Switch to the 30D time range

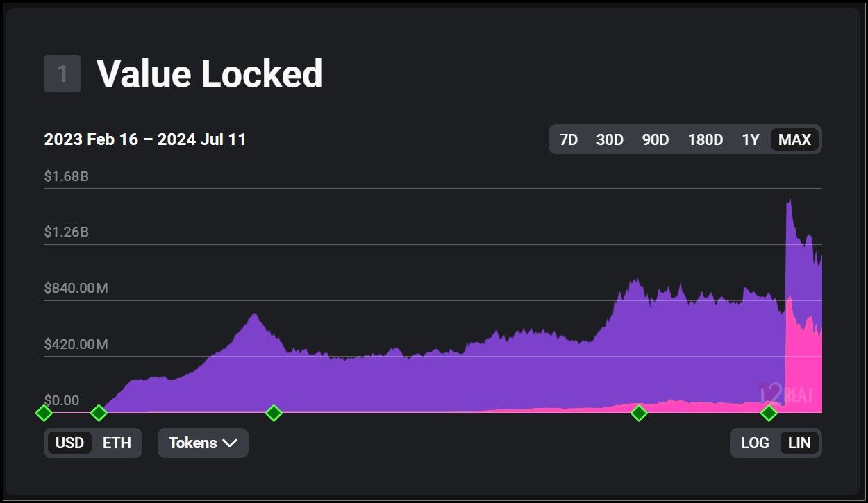[x=610, y=139]
